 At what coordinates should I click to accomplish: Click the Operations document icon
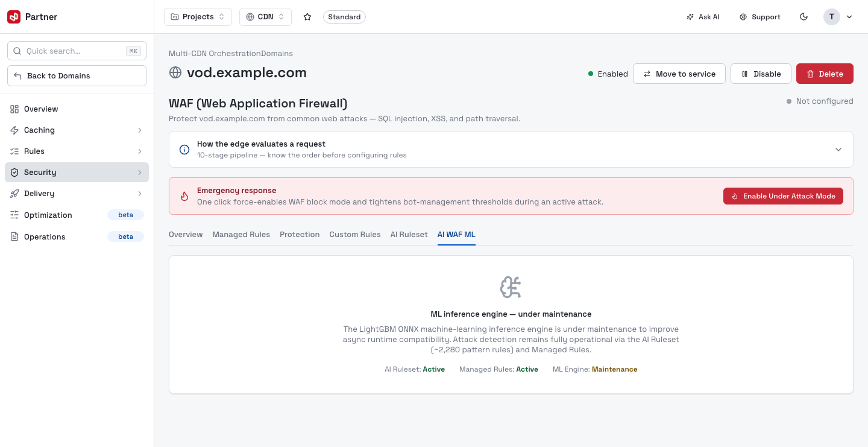[x=14, y=237]
